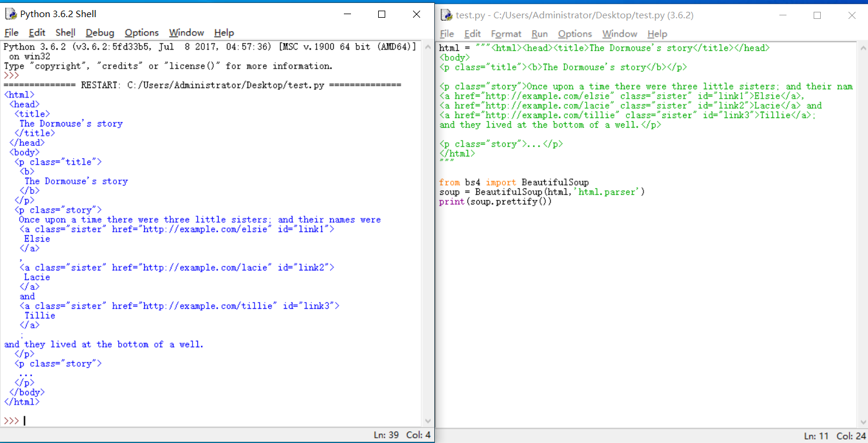The image size is (868, 443).
Task: Click 'Tillie' in shell output
Action: 40,315
